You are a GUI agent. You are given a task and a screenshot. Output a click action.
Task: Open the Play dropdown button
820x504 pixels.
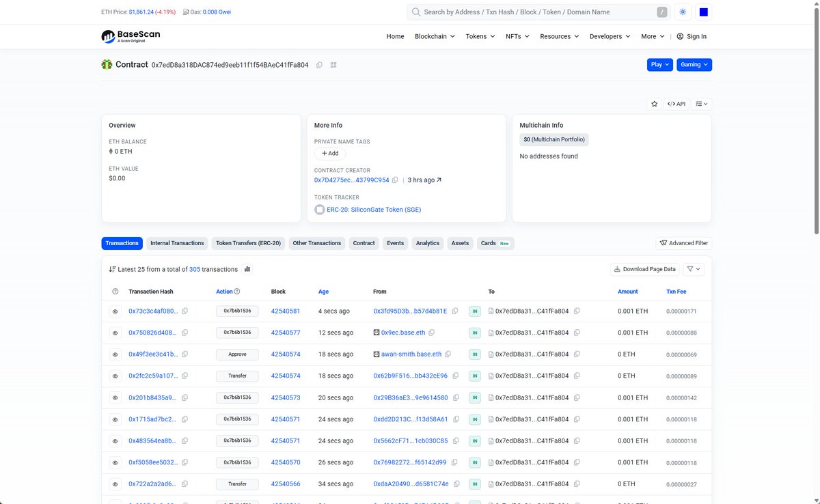[660, 65]
